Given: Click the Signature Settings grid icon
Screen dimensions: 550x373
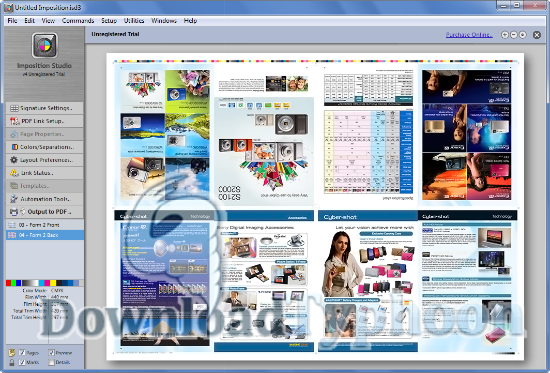Looking at the screenshot, I should tap(14, 108).
